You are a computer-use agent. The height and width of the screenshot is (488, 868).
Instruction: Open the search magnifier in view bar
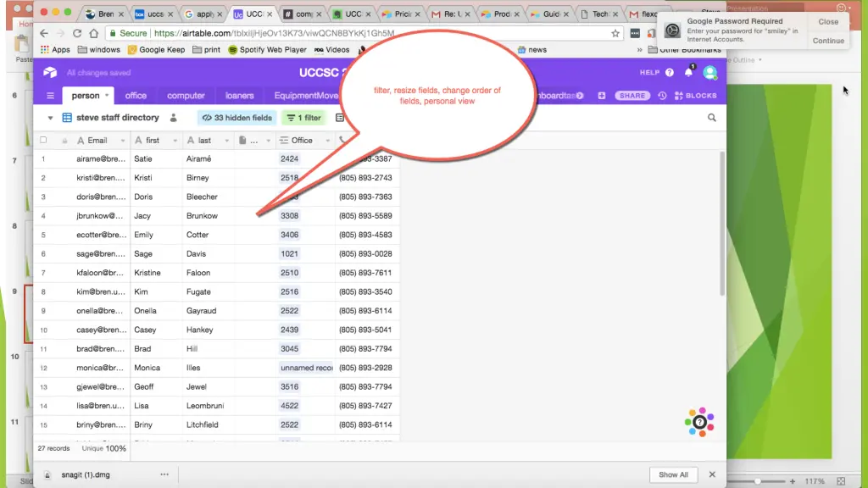(x=712, y=117)
